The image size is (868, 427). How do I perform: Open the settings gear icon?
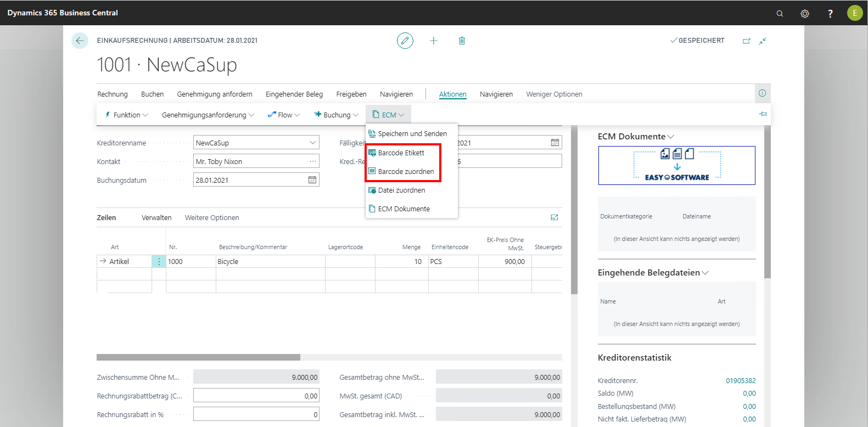click(805, 13)
